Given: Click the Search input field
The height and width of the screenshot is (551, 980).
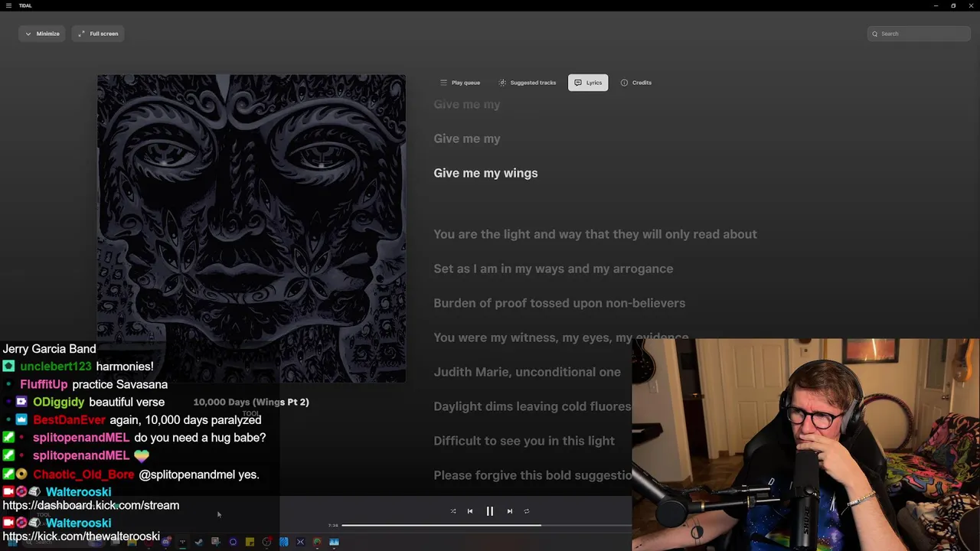Looking at the screenshot, I should click(919, 34).
